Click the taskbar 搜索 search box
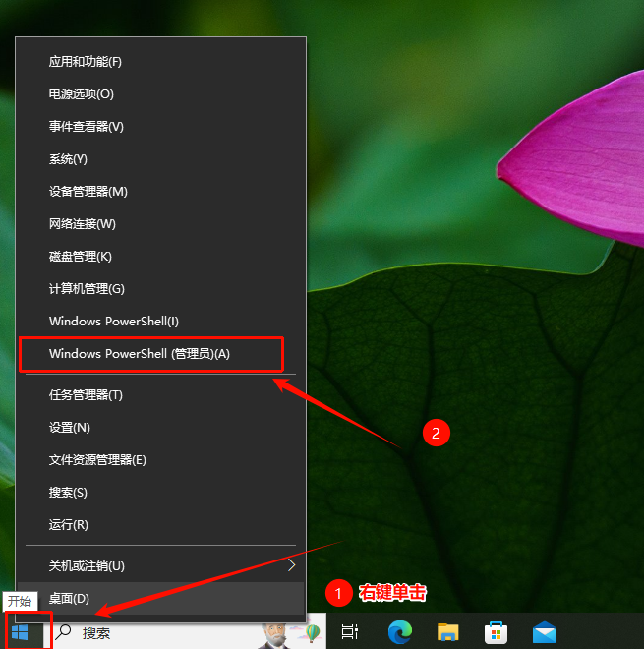 (x=185, y=632)
